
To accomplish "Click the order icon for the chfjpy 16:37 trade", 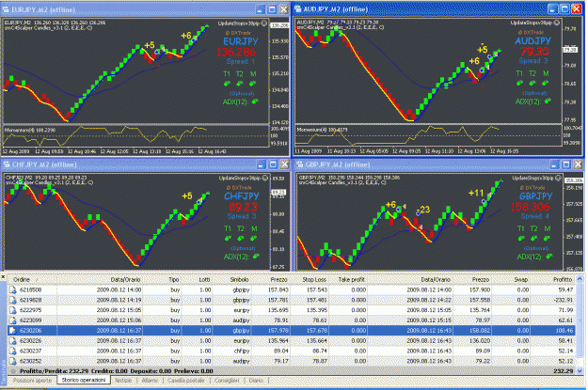I will (x=13, y=351).
